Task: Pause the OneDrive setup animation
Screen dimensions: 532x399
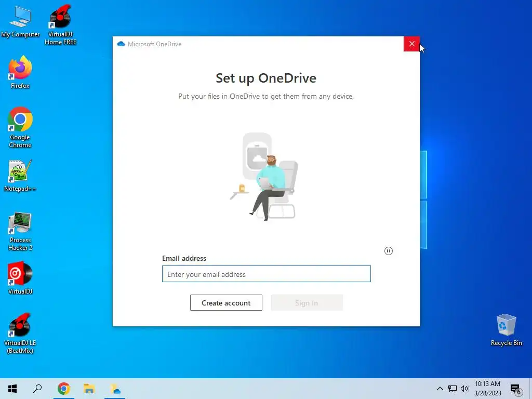Action: click(x=389, y=251)
